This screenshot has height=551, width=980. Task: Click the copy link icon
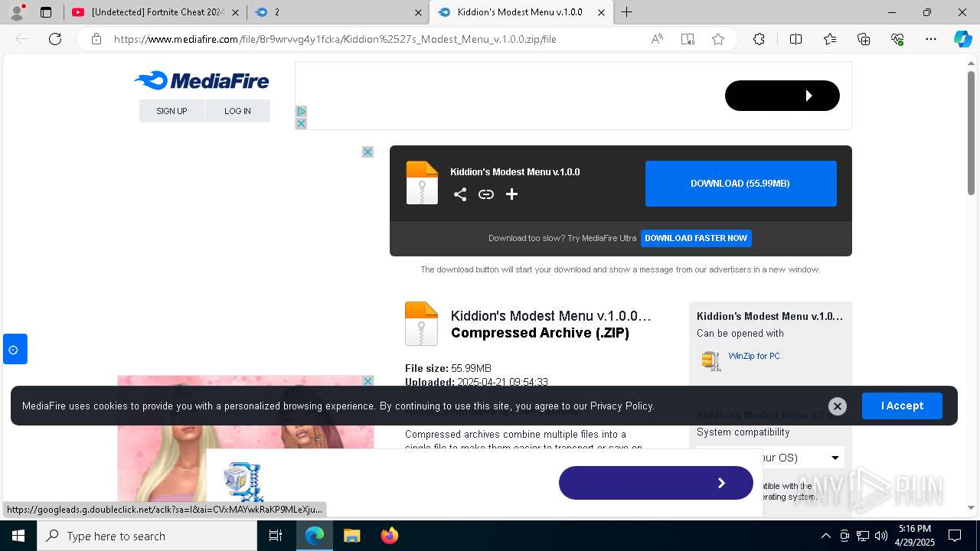point(486,194)
